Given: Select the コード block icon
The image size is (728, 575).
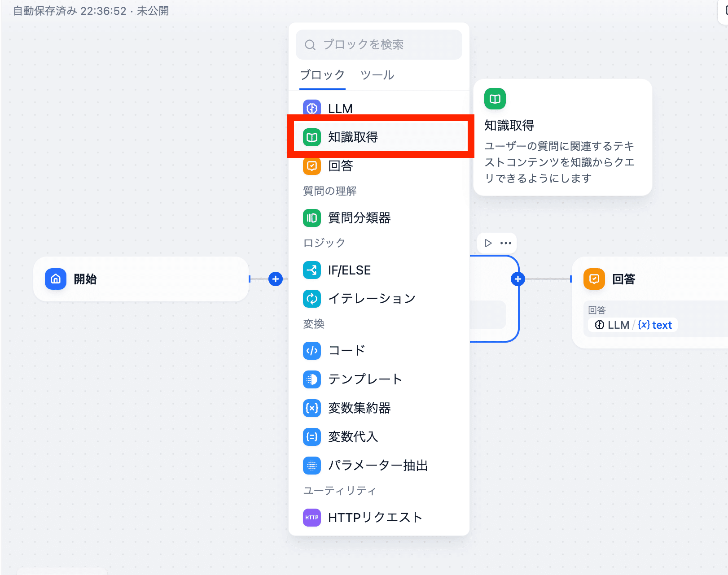Looking at the screenshot, I should coord(311,350).
